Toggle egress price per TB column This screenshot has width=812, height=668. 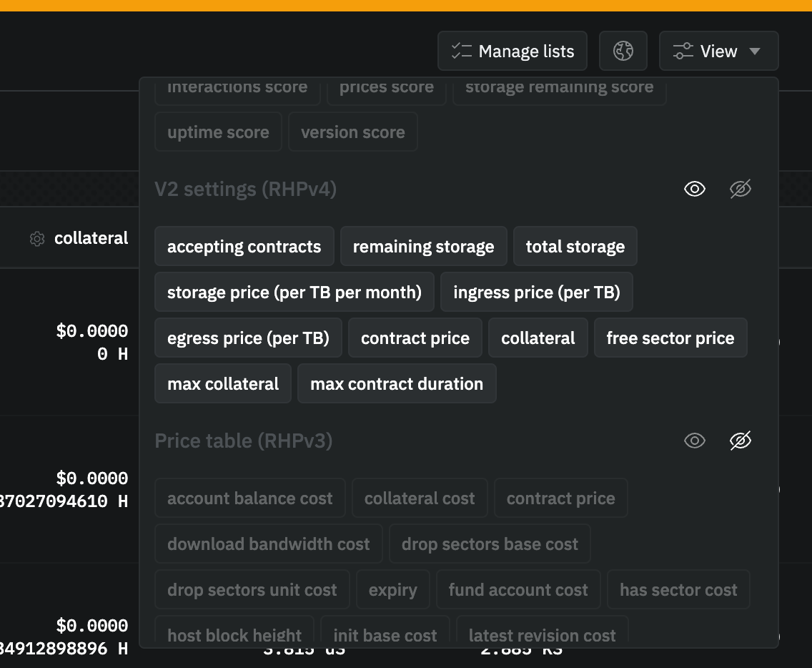pos(248,338)
